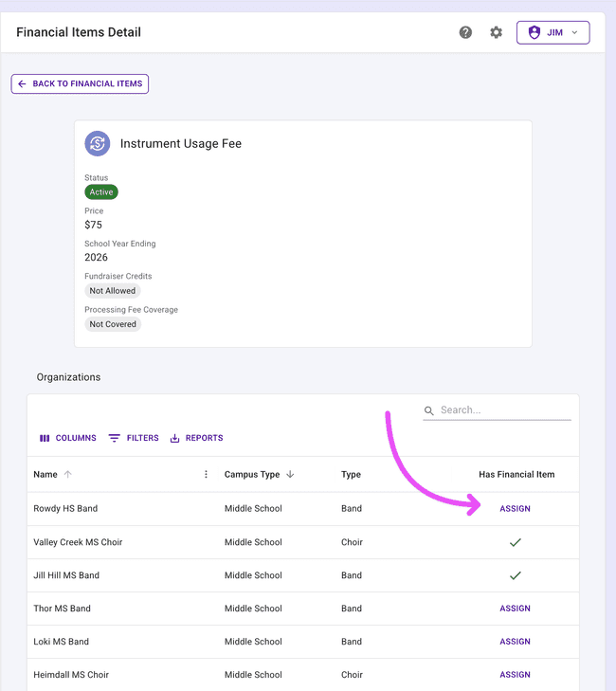Click the Not Covered processing fee chip
This screenshot has height=691, width=616.
pyautogui.click(x=113, y=324)
